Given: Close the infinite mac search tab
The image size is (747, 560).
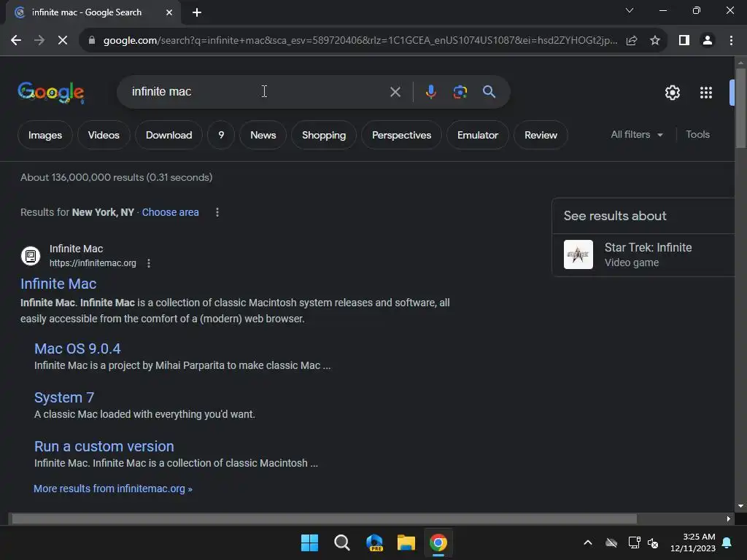Looking at the screenshot, I should 169,12.
